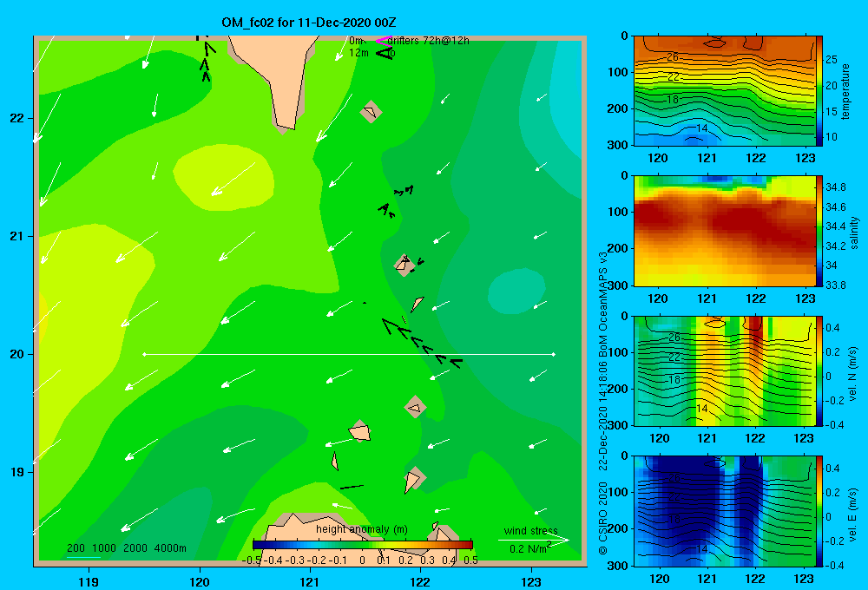Click the vel. N color bar
This screenshot has width=868, height=590.
(x=819, y=370)
